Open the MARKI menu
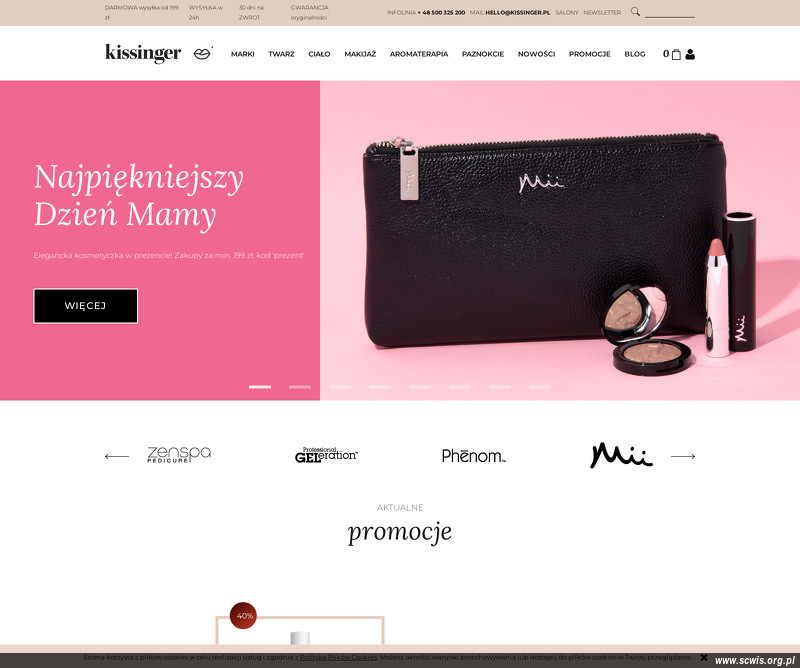The image size is (800, 668). pyautogui.click(x=242, y=54)
